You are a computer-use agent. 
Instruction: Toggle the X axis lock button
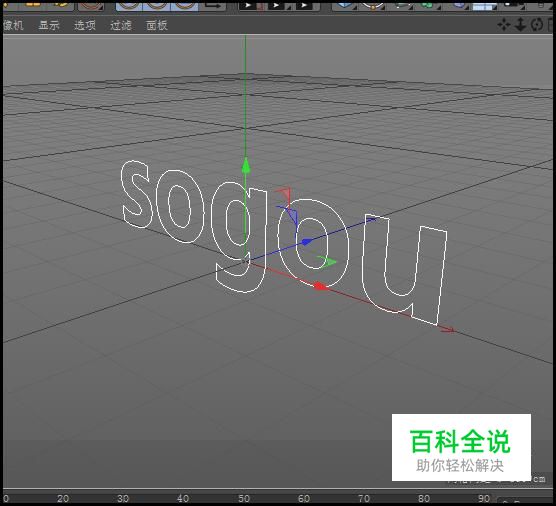coord(129,5)
